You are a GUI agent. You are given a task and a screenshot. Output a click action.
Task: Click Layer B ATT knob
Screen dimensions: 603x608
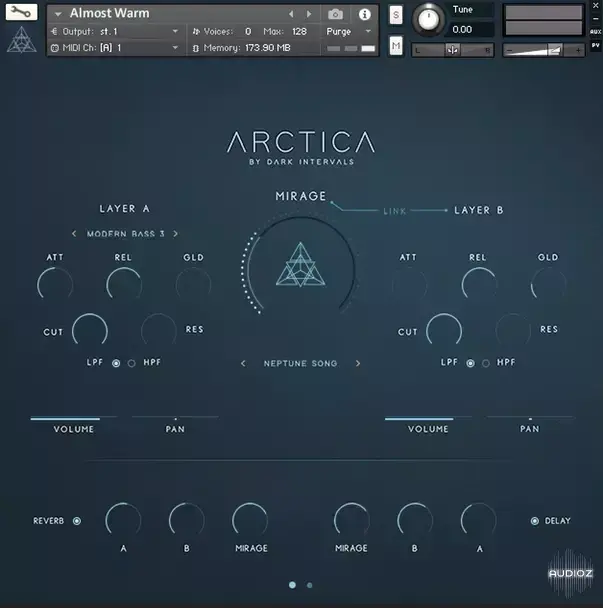tap(409, 284)
